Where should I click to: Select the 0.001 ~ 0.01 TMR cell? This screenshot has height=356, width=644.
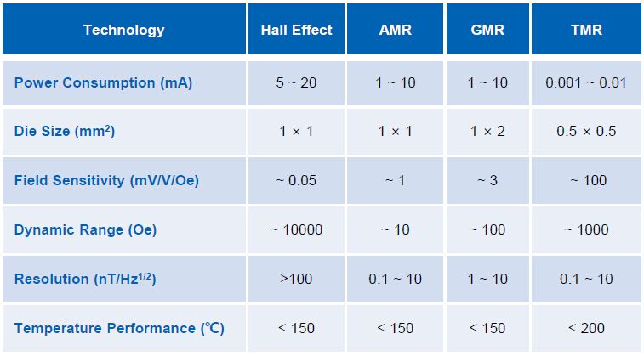coord(587,82)
